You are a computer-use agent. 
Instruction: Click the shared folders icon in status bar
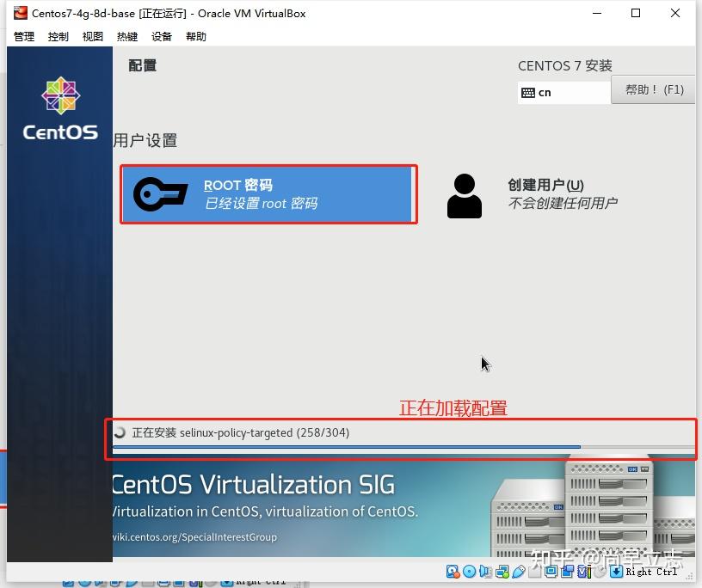pyautogui.click(x=533, y=571)
